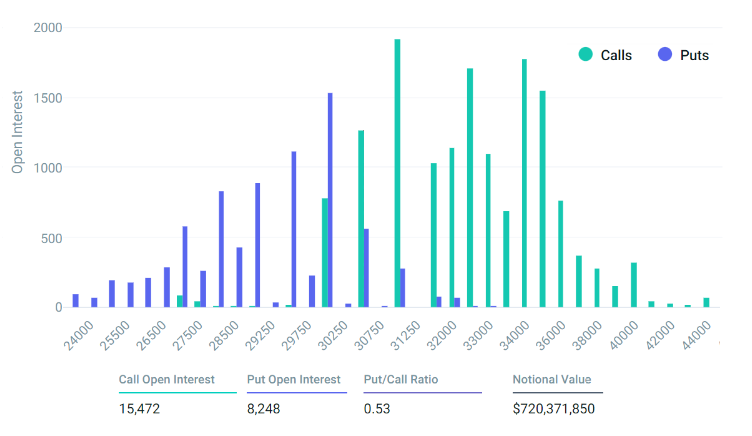Click the 15,472 call open interest value

pyautogui.click(x=139, y=409)
